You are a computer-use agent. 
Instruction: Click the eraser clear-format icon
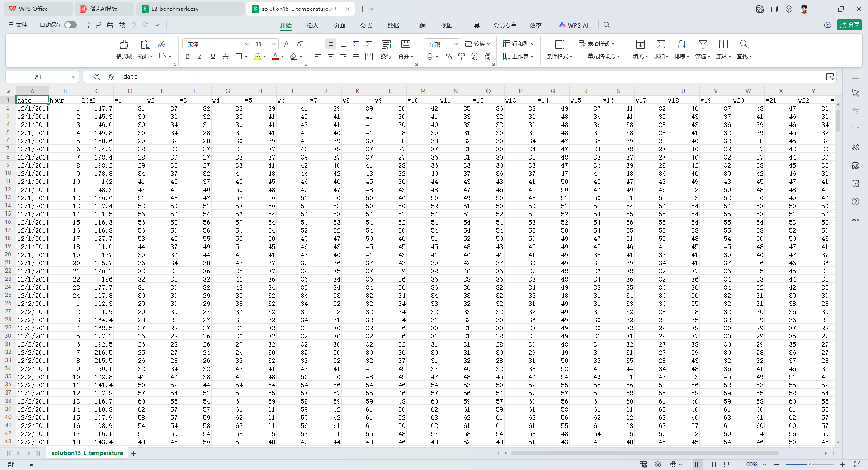(293, 56)
